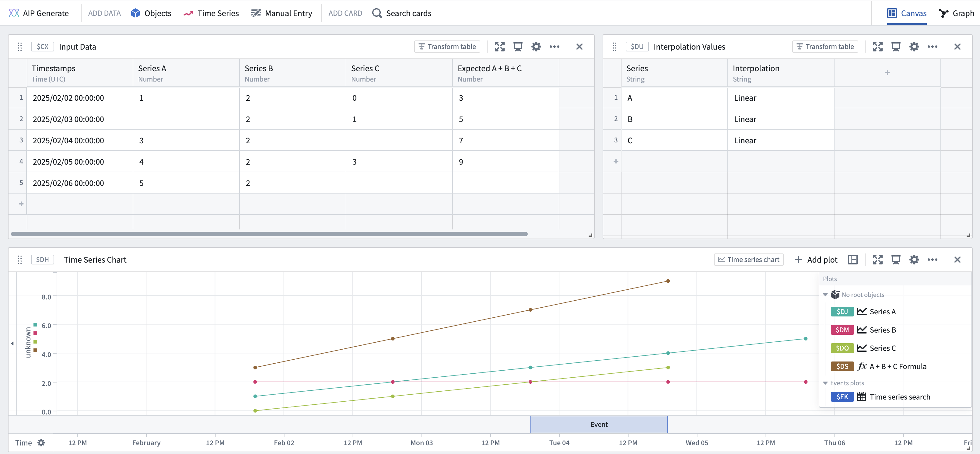Select the $DM Series B swatch
The height and width of the screenshot is (454, 980).
click(842, 330)
